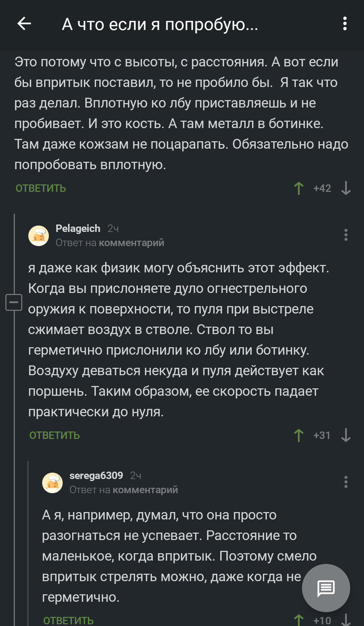The height and width of the screenshot is (626, 364).
Task: Jump to parent via serega6309's 'комментарий' link
Action: tap(146, 489)
